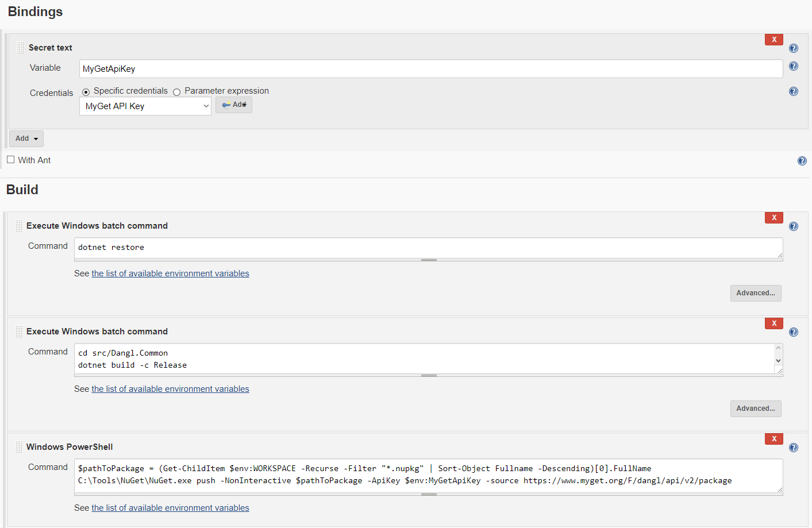Open help for the Secret text binding
The width and height of the screenshot is (812, 528).
794,48
